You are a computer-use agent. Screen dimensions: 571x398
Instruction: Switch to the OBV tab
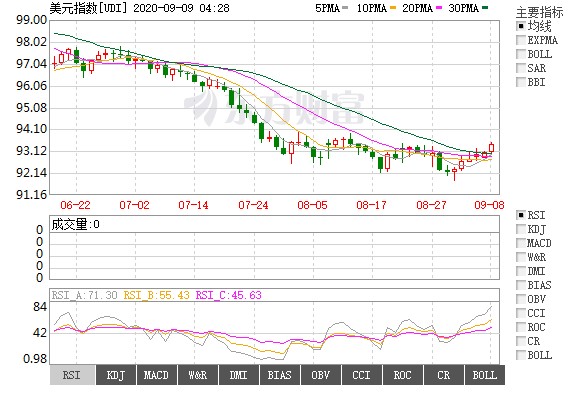[320, 375]
